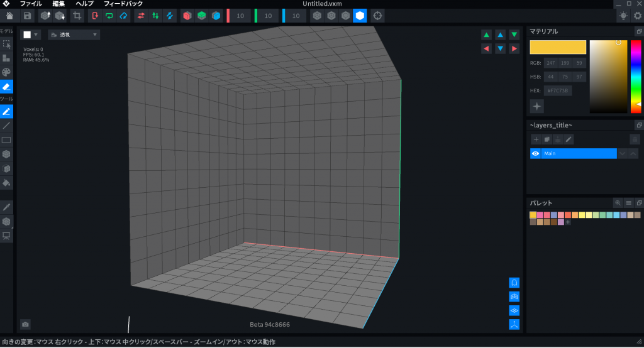
Task: Open the フィードバック menu
Action: coord(123,4)
